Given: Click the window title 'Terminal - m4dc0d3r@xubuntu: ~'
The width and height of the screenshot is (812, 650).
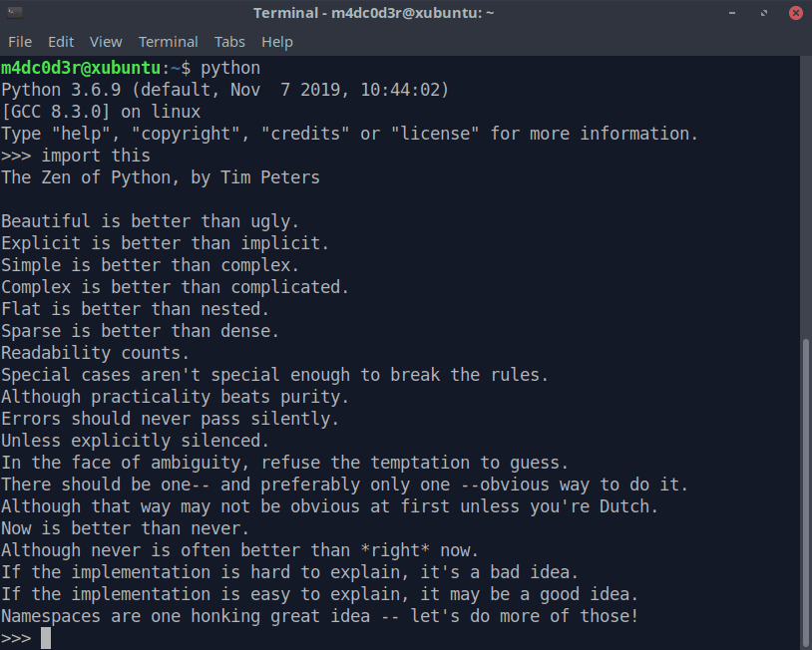Looking at the screenshot, I should coord(373,13).
